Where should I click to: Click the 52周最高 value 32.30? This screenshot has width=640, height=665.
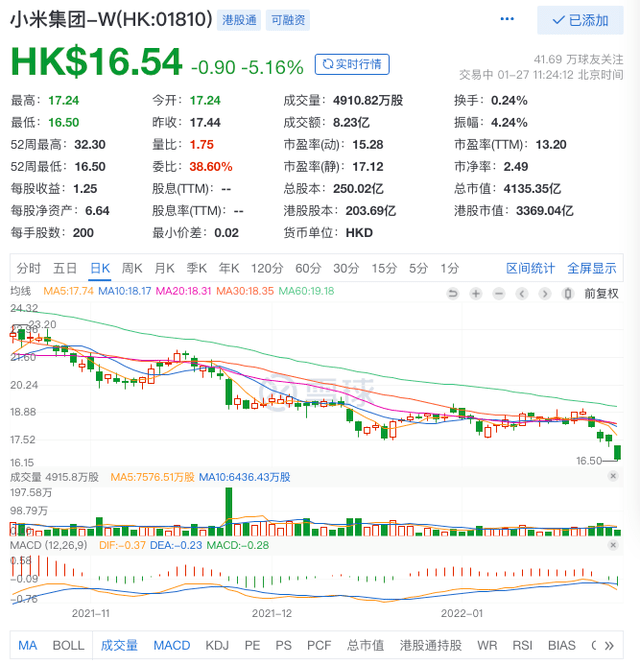click(x=90, y=145)
